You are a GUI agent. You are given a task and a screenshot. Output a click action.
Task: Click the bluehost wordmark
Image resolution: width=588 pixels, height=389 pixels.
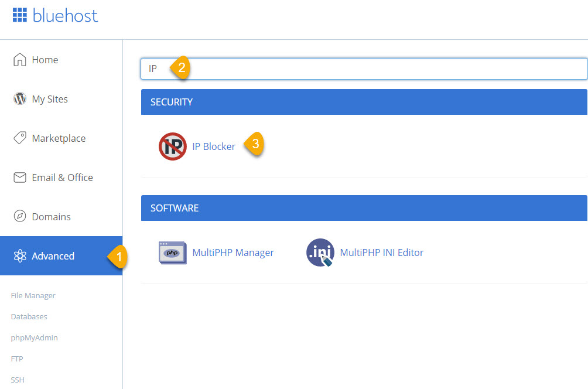coord(65,16)
